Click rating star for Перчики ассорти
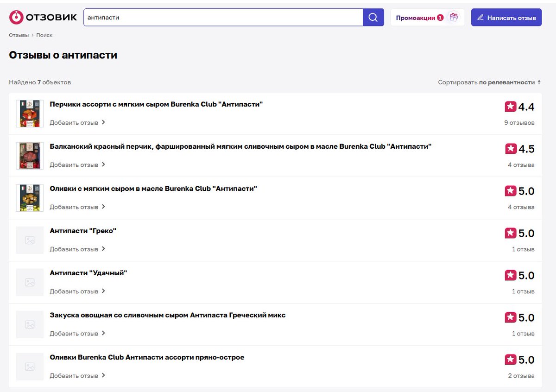The image size is (556, 392). click(511, 107)
